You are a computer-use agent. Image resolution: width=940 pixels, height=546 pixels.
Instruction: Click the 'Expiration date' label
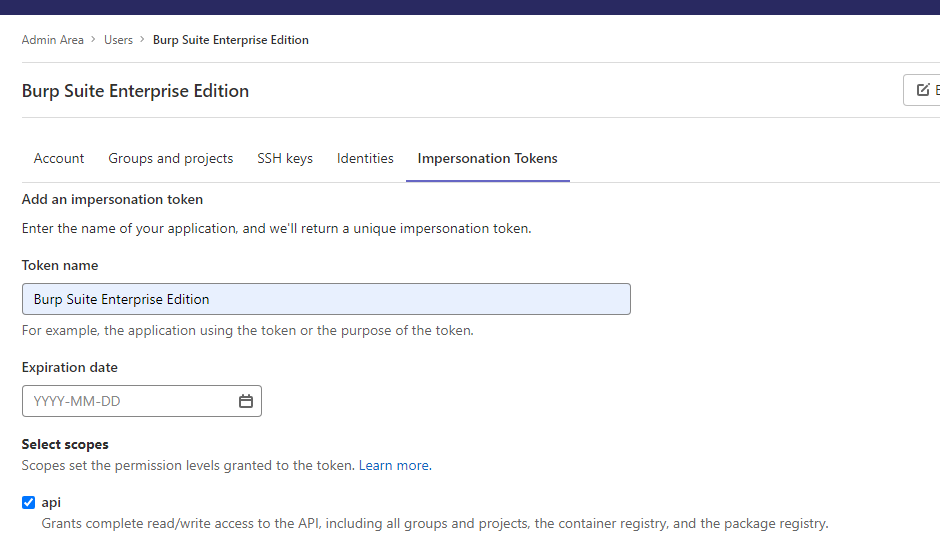(x=70, y=367)
